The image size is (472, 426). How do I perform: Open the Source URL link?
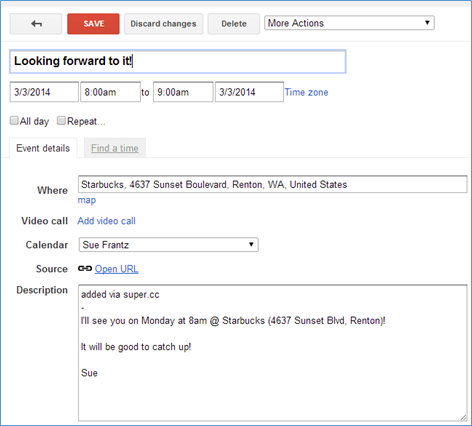(x=116, y=269)
